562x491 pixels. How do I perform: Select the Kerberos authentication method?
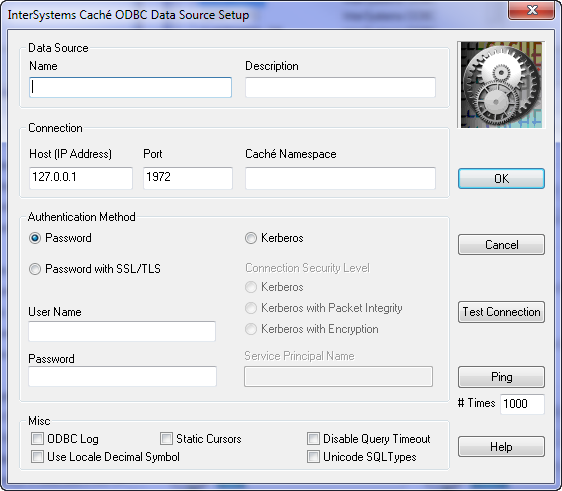pyautogui.click(x=251, y=238)
